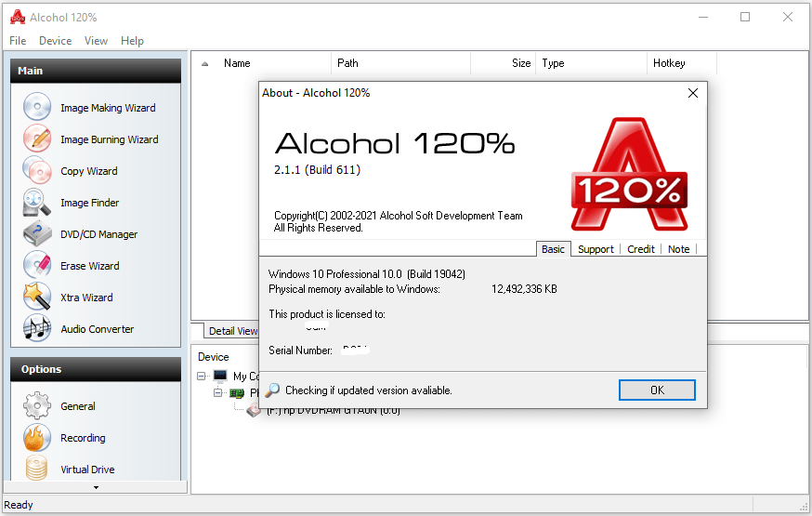Click the DVD/CD Manager label
812x516 pixels.
(98, 234)
